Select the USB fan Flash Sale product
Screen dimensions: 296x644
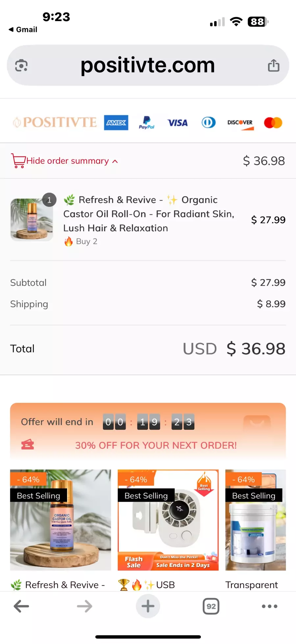point(168,520)
